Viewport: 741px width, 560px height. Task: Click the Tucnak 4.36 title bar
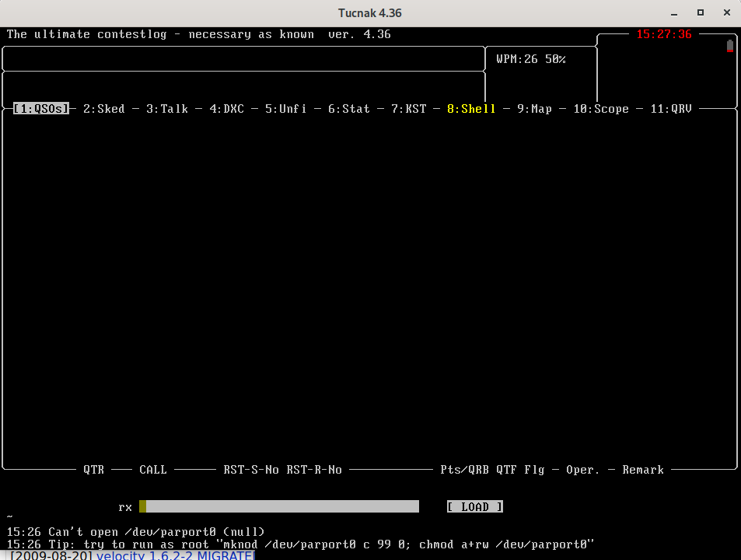[370, 13]
